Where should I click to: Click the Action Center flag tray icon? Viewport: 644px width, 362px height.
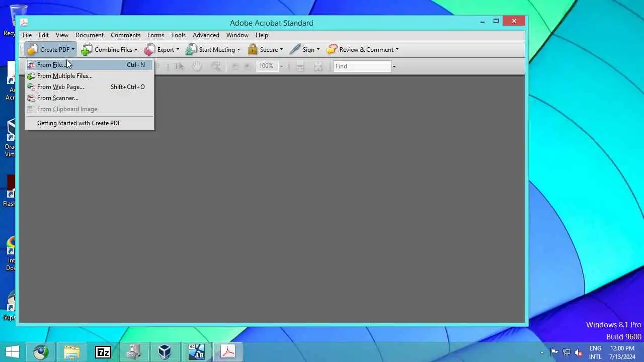(x=554, y=352)
